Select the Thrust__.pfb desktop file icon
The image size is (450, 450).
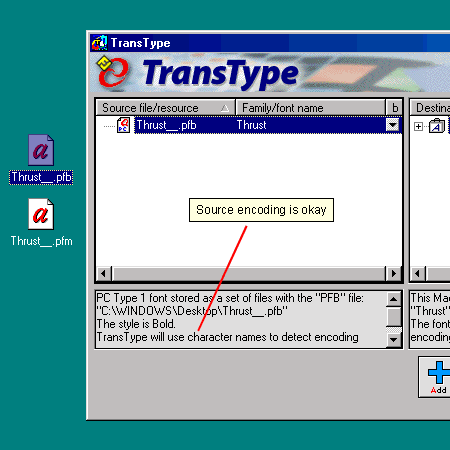41,150
